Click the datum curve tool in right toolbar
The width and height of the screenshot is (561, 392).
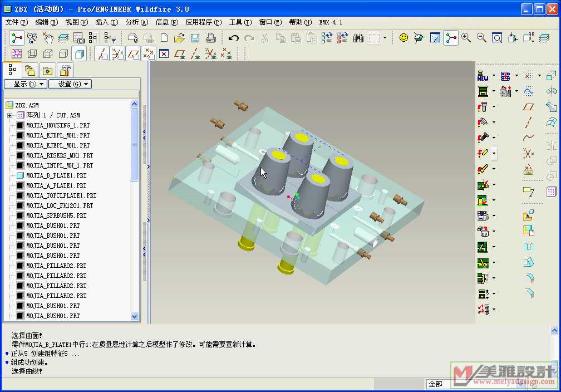529,138
